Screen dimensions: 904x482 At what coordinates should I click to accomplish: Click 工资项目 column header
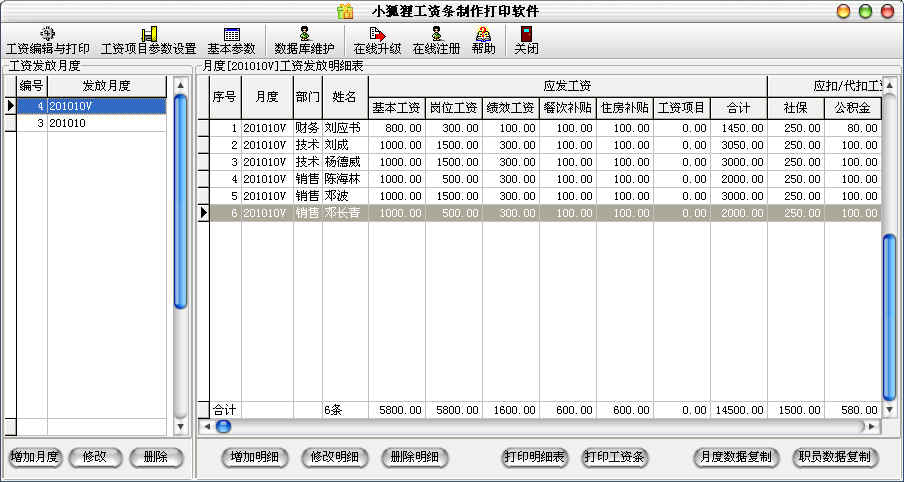click(682, 108)
